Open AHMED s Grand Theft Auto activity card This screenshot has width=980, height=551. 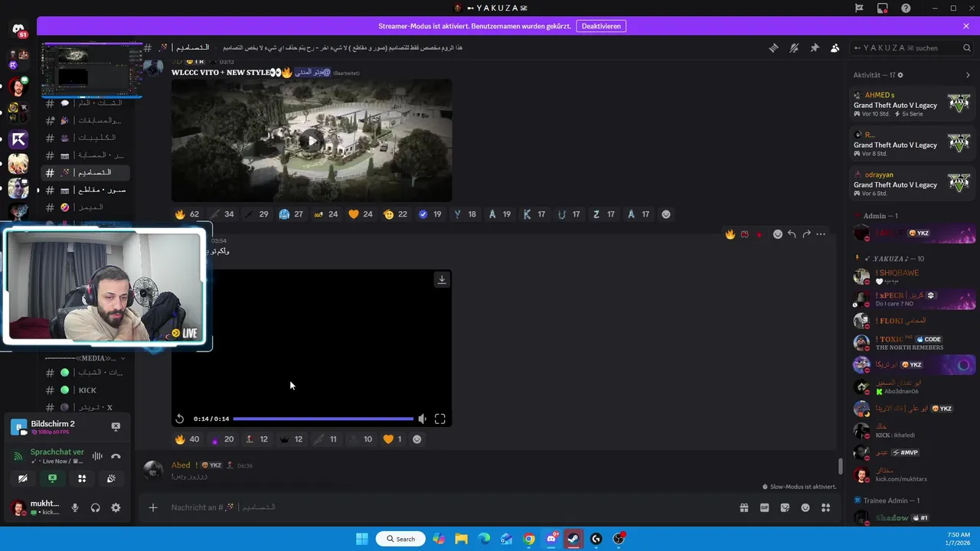(x=913, y=104)
